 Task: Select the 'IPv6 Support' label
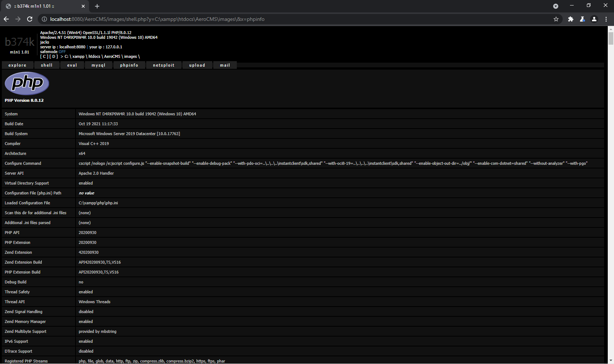point(16,341)
